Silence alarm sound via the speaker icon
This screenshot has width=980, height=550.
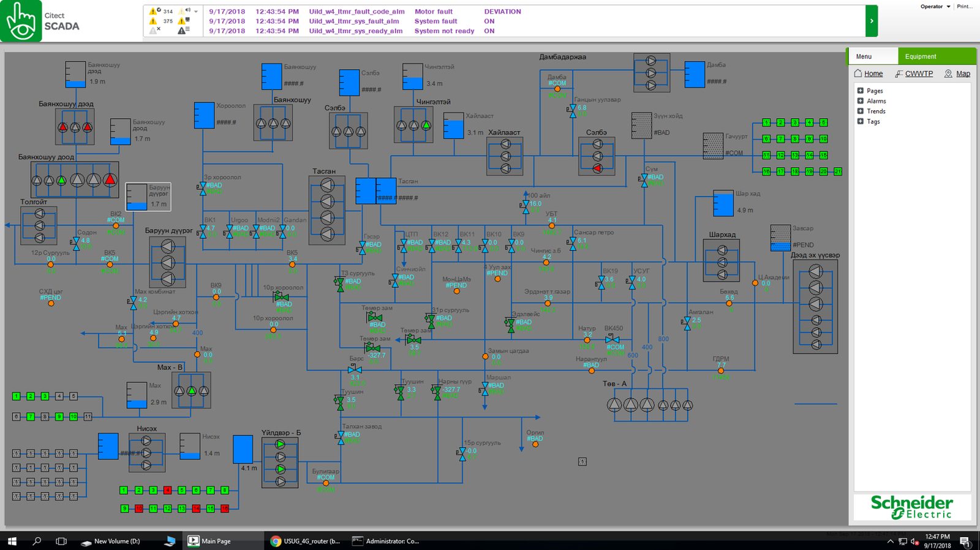tap(184, 11)
